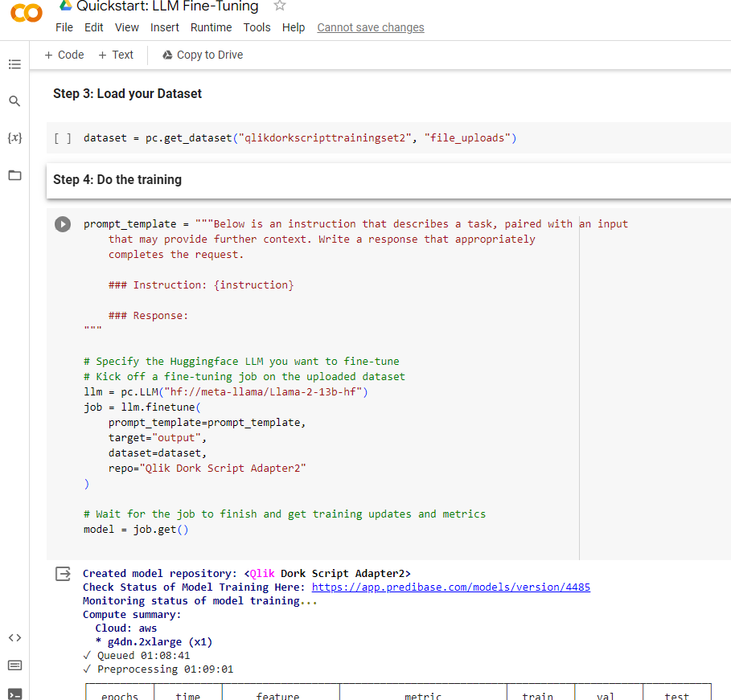Click the dataset = pc.get_dataset code line
731x700 pixels.
pos(300,138)
